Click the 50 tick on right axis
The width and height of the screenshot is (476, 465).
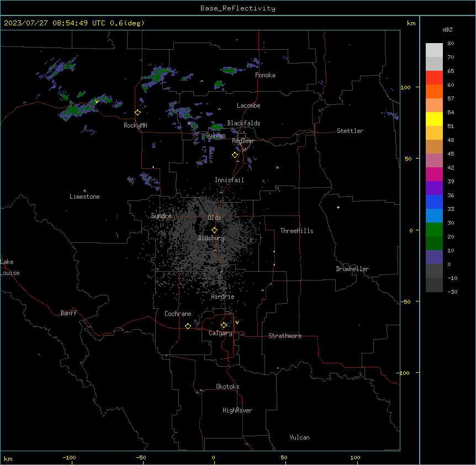[x=408, y=158]
